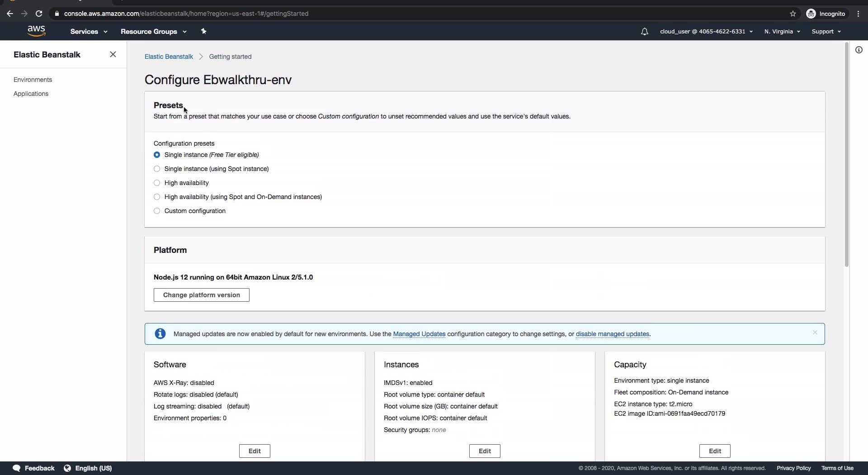Expand the Support dropdown menu
This screenshot has height=475, width=868.
[826, 32]
